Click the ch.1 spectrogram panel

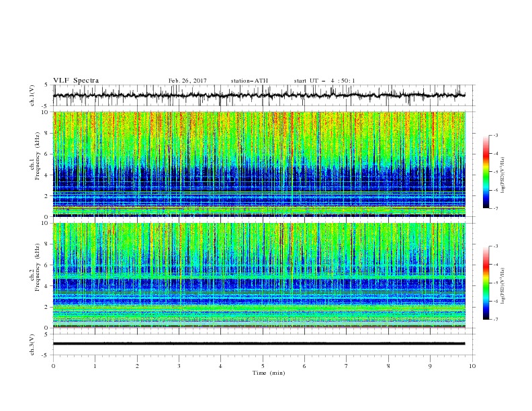click(259, 164)
